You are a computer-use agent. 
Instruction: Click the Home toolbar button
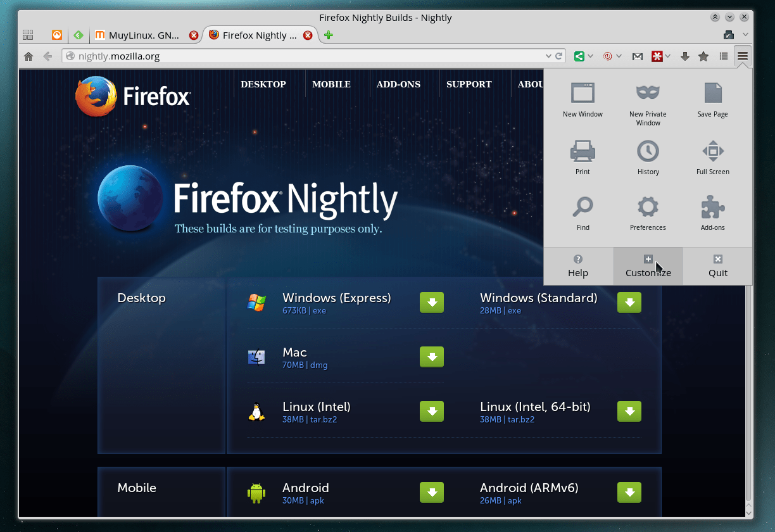point(28,56)
